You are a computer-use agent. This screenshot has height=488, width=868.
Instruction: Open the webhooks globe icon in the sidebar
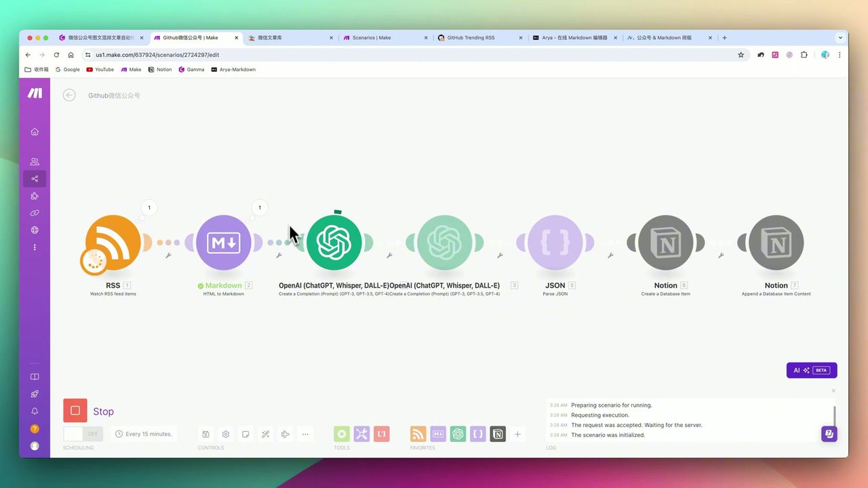tap(35, 230)
